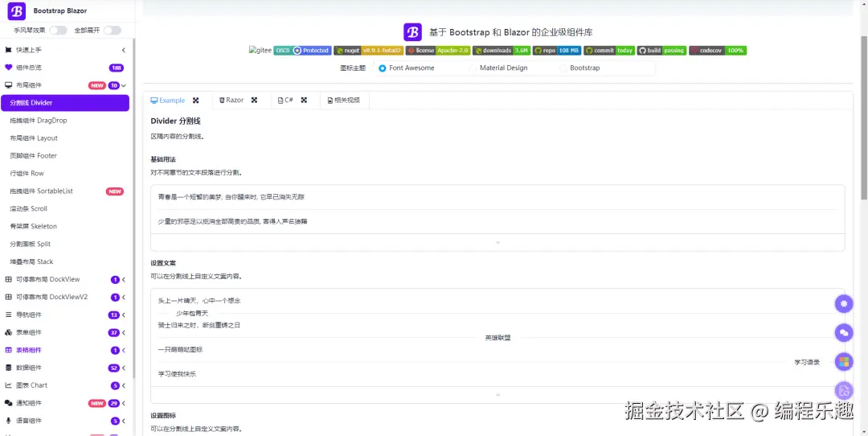Expand code under the 设置文案 demo
Screen dimensions: 868x436
point(497,395)
